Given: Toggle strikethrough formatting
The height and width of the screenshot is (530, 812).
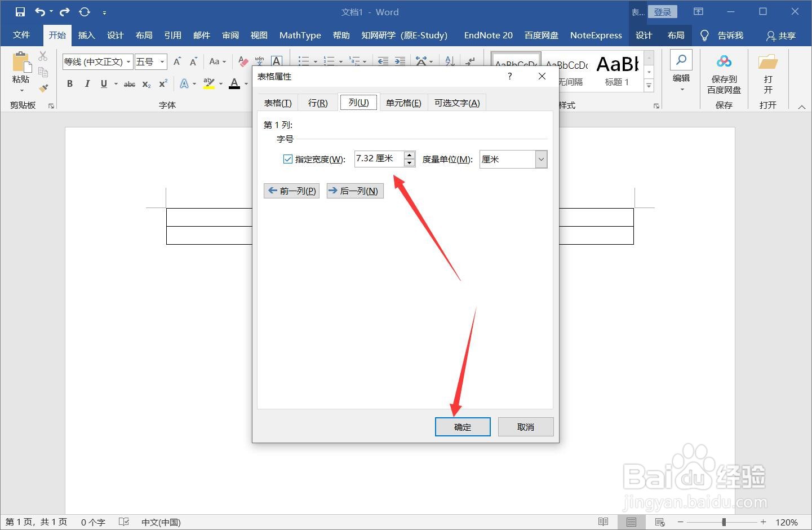Looking at the screenshot, I should click(129, 83).
